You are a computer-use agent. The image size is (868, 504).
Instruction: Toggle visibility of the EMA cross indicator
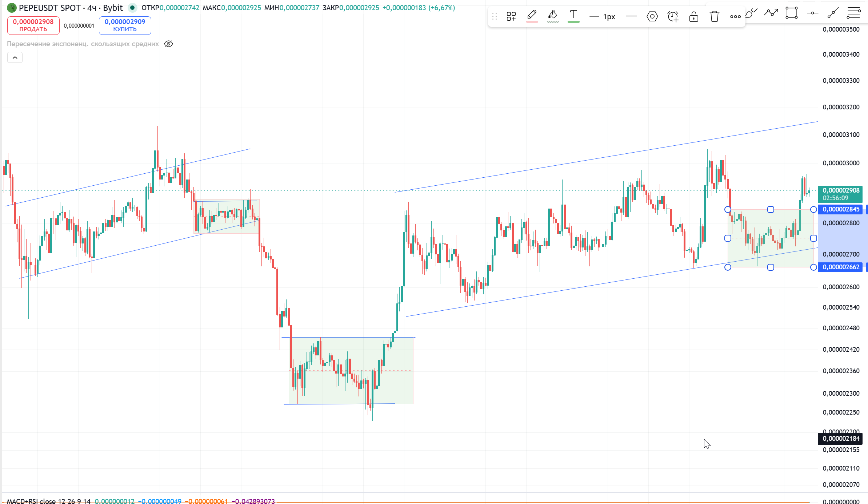168,44
